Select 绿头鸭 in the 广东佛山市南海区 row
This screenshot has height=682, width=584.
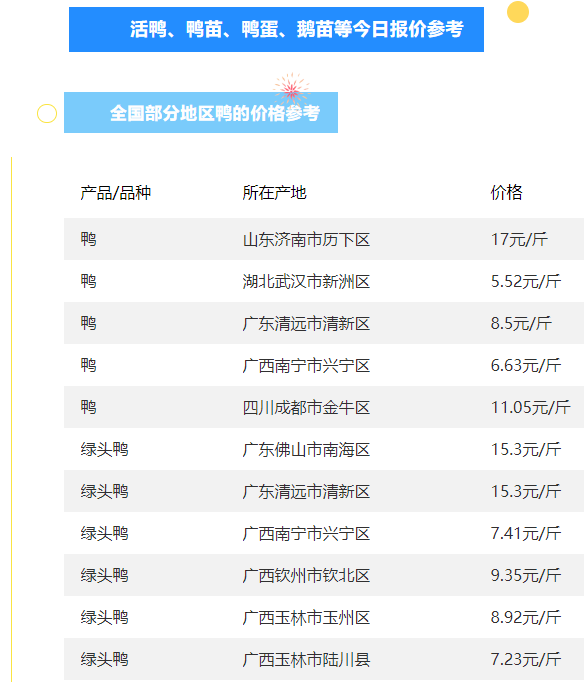pyautogui.click(x=104, y=449)
